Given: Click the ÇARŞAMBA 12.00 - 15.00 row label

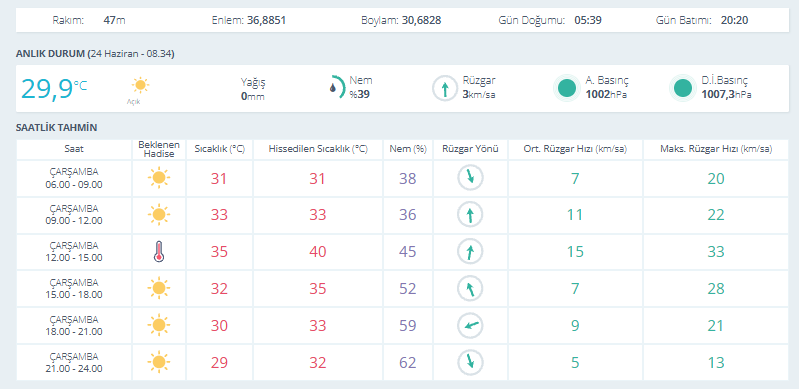Looking at the screenshot, I should tap(74, 252).
